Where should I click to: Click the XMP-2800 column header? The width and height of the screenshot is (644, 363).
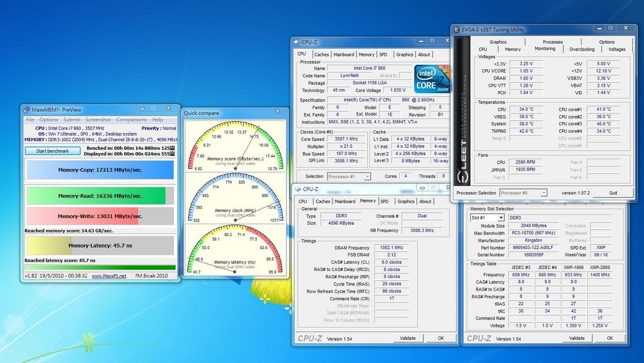(600, 267)
